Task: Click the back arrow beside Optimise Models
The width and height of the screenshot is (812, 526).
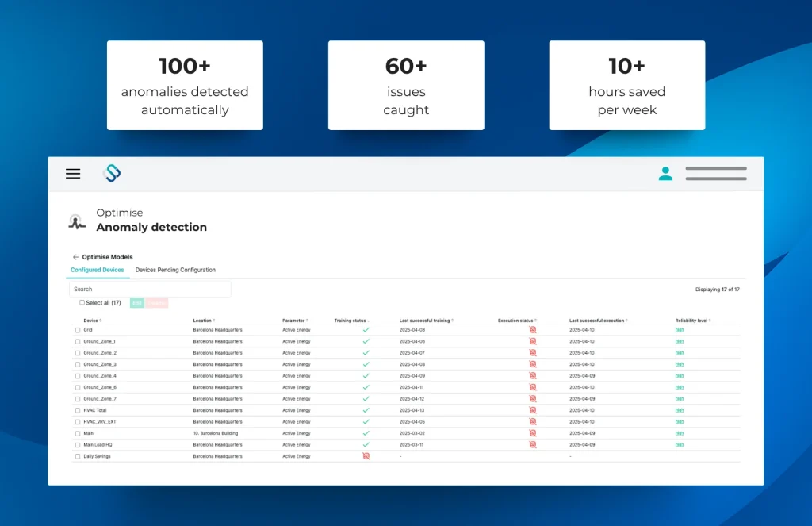Action: (75, 257)
